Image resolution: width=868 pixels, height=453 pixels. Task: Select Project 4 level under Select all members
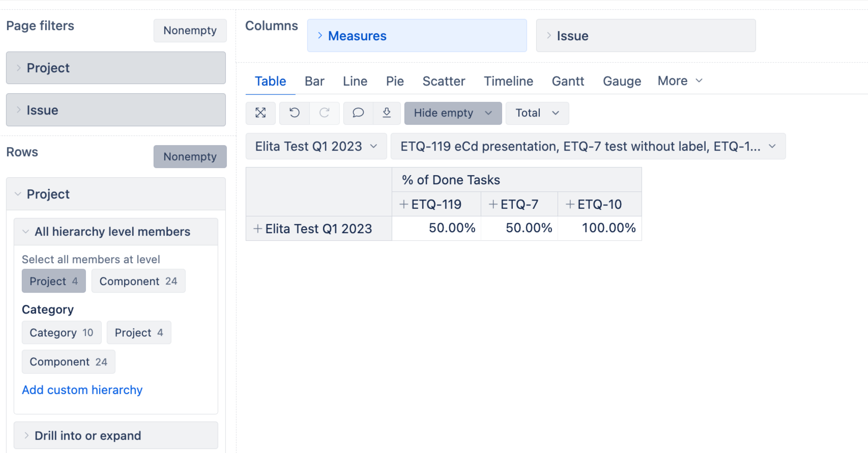pos(53,281)
